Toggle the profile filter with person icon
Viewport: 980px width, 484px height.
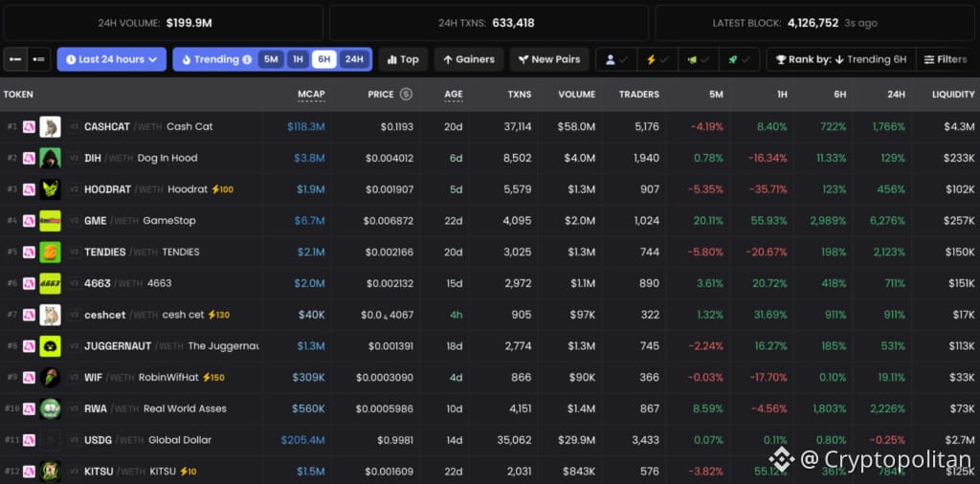click(616, 59)
